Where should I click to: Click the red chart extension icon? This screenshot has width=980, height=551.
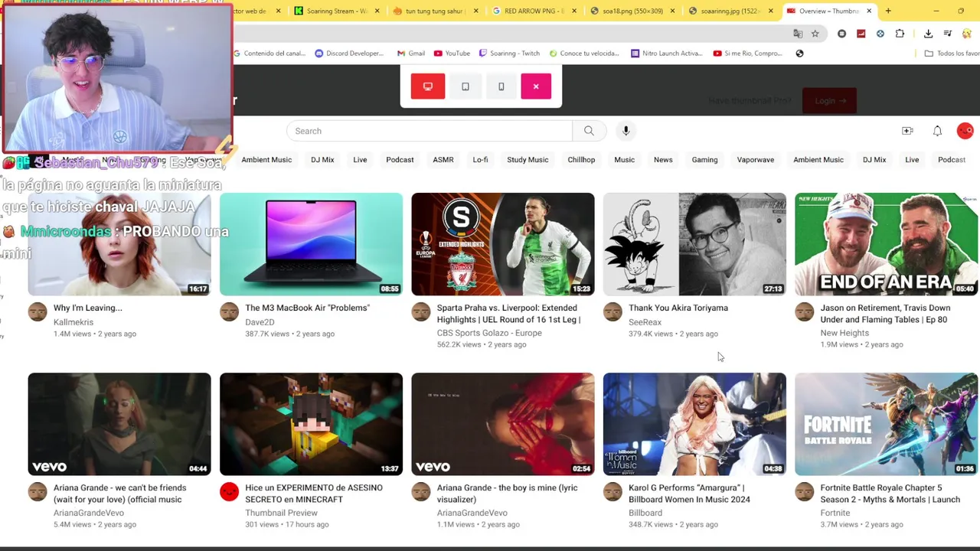(x=861, y=34)
